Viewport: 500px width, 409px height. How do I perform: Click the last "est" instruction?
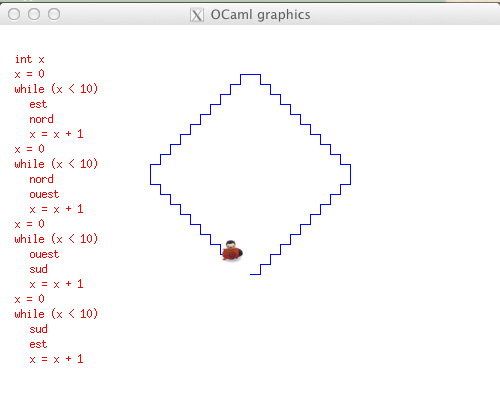[x=38, y=344]
